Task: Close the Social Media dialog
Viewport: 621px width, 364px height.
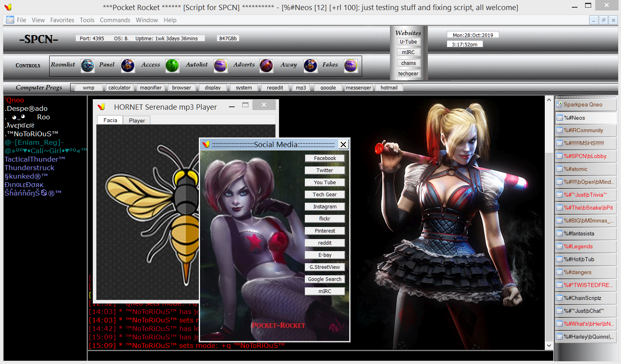Action: tap(343, 144)
